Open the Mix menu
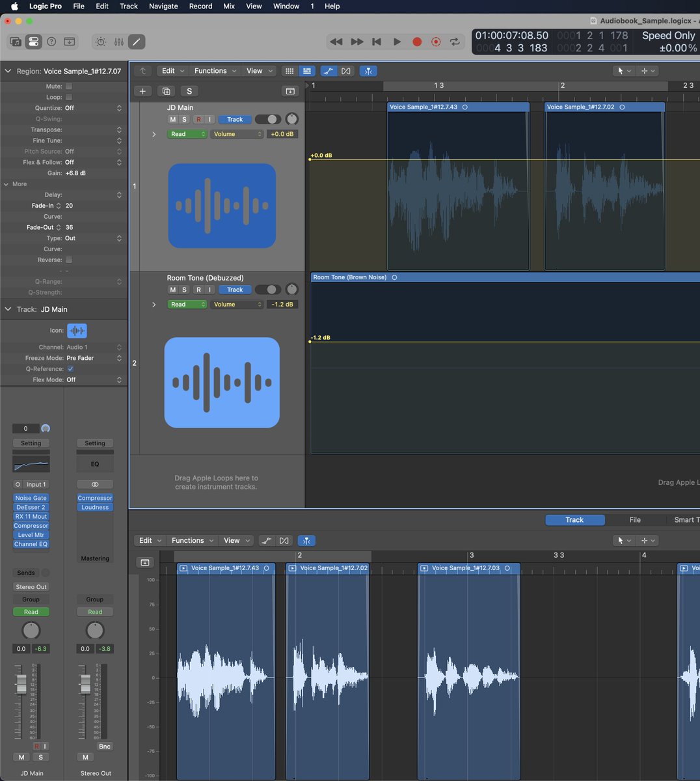Image resolution: width=700 pixels, height=781 pixels. click(x=229, y=6)
